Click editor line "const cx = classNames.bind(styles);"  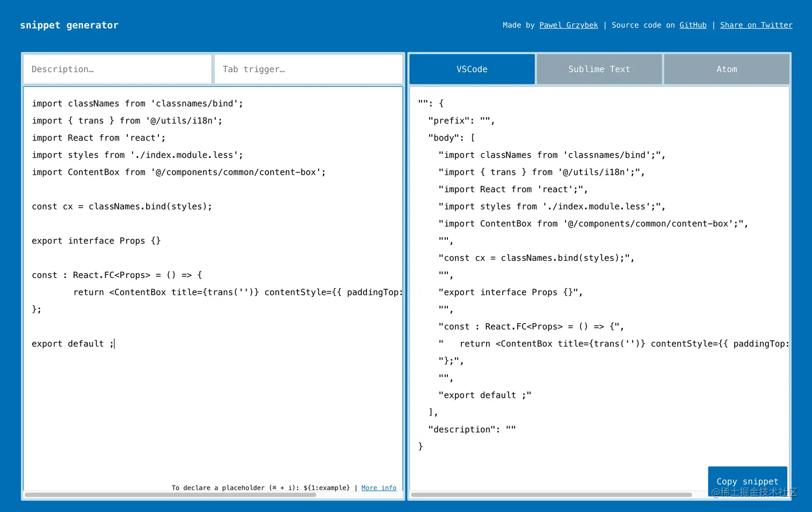[122, 207]
